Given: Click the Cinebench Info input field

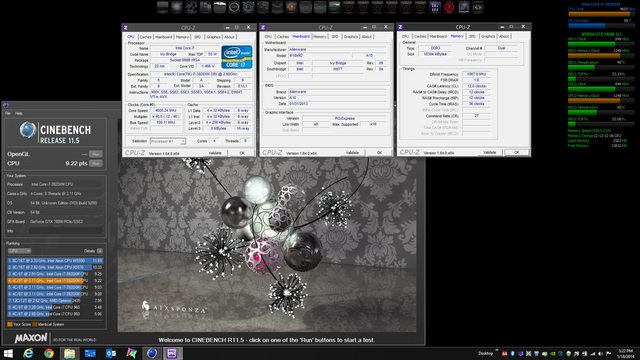Looking at the screenshot, I should [x=65, y=231].
